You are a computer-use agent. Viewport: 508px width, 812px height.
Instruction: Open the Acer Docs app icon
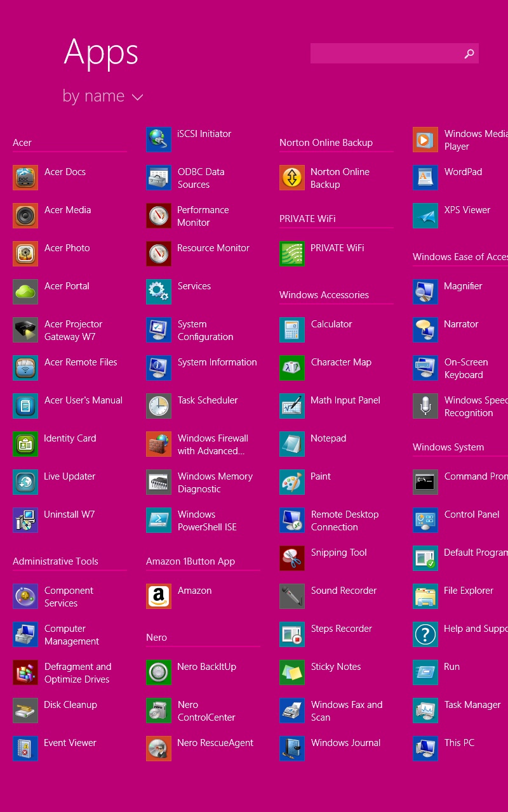click(x=25, y=178)
